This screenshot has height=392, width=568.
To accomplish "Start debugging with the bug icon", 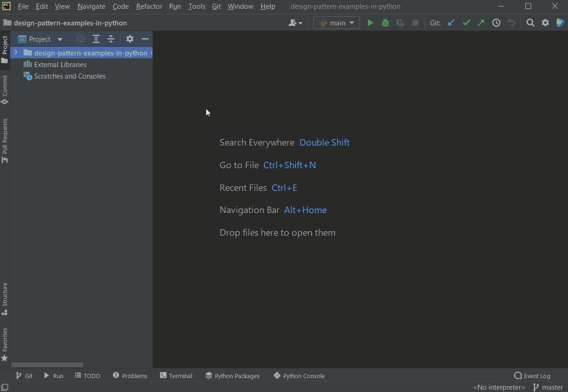I will pos(385,23).
